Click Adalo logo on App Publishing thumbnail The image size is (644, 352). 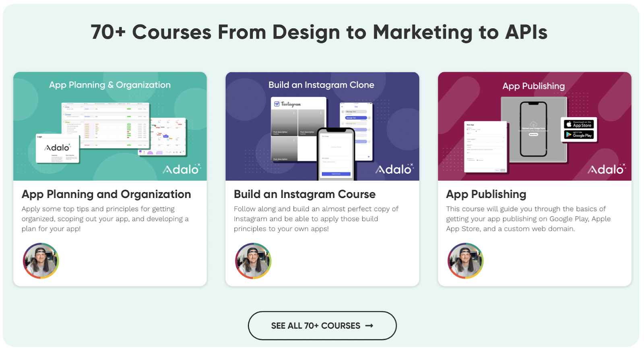point(607,169)
